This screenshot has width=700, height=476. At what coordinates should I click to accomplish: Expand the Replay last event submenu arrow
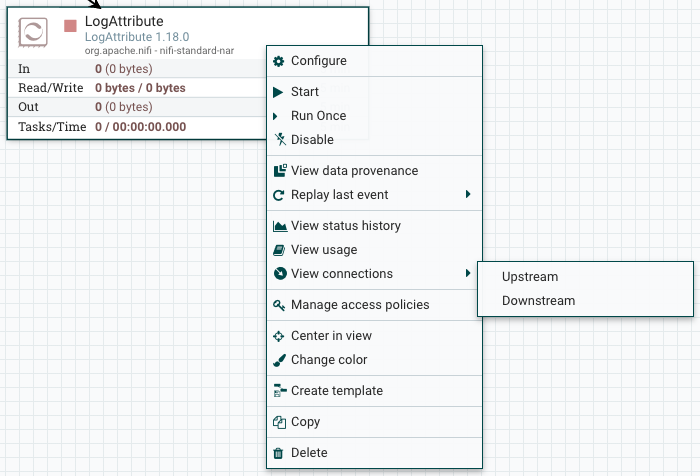[468, 195]
